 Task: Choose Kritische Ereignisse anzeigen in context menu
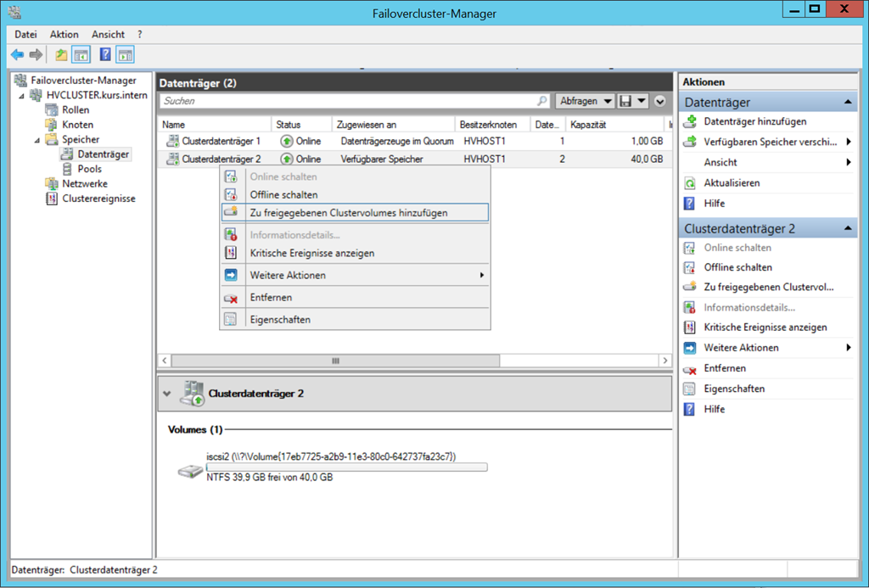point(355,253)
